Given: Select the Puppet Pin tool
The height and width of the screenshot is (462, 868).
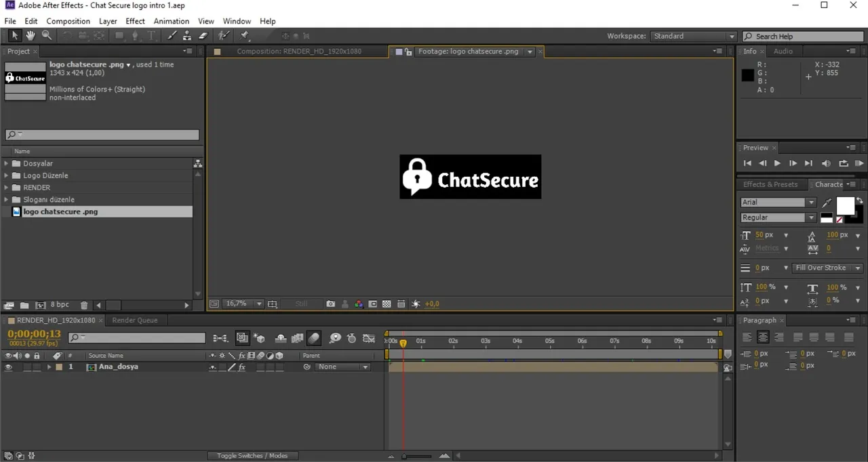Looking at the screenshot, I should pos(245,36).
